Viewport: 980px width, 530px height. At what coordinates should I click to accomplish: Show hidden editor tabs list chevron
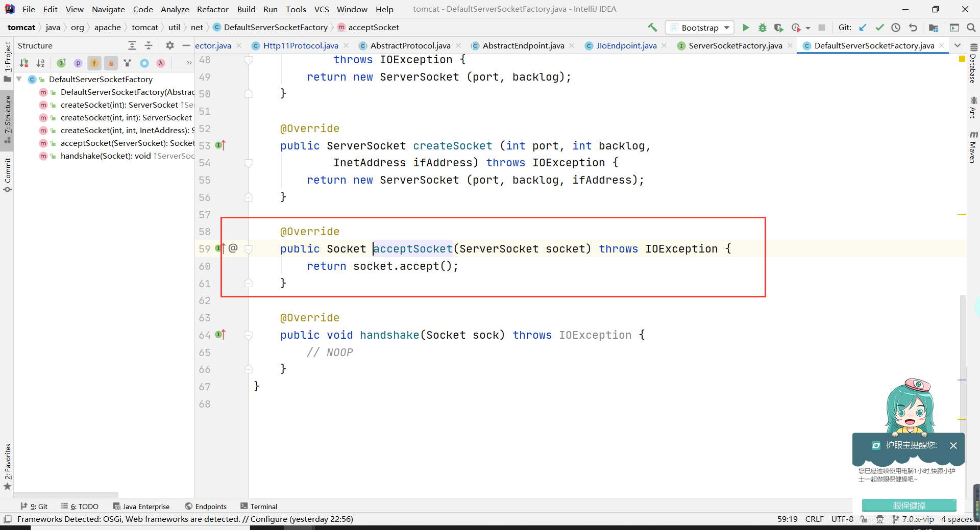958,45
